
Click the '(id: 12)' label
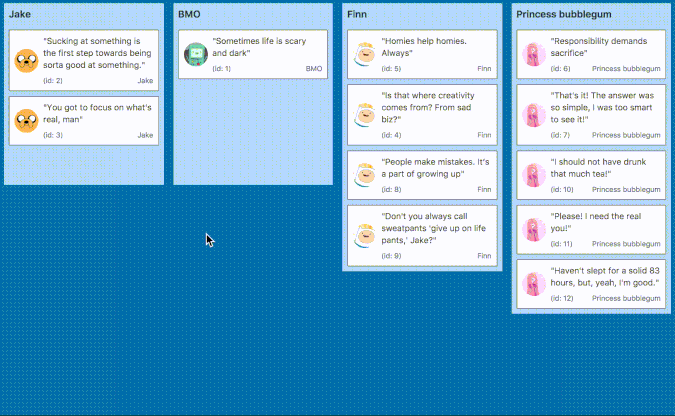(x=562, y=298)
